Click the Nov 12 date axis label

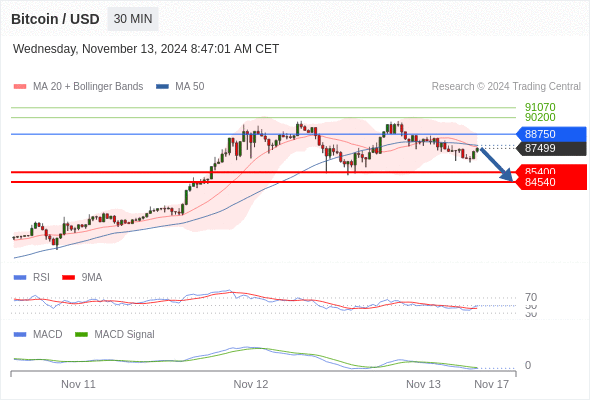coord(251,384)
